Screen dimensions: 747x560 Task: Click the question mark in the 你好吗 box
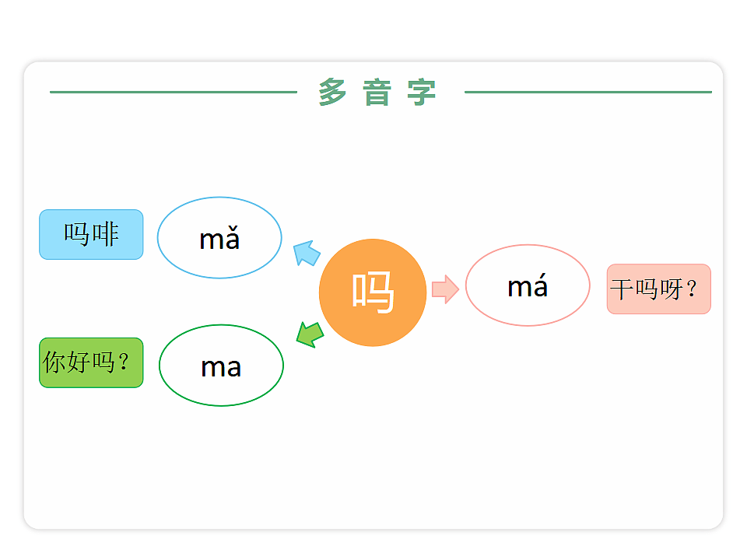point(123,362)
